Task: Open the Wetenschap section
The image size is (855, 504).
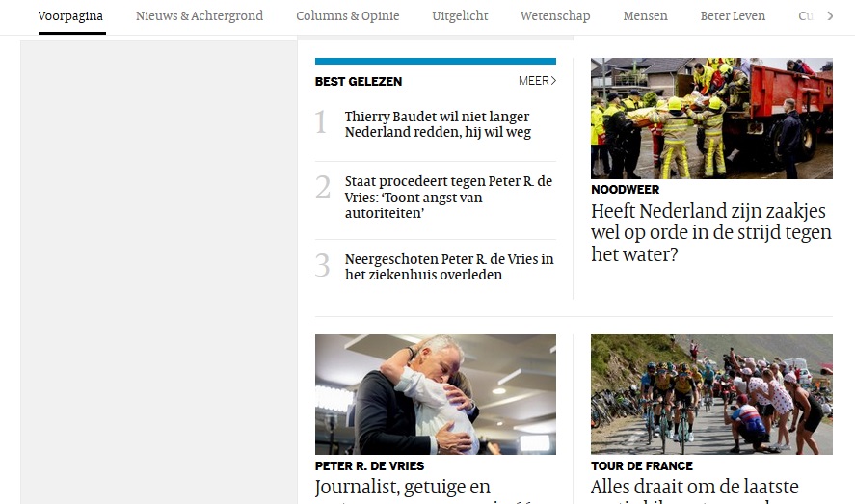Action: tap(555, 16)
